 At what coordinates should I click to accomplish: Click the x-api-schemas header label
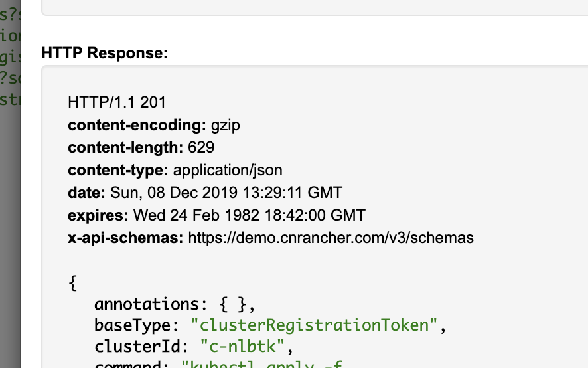[x=125, y=238]
